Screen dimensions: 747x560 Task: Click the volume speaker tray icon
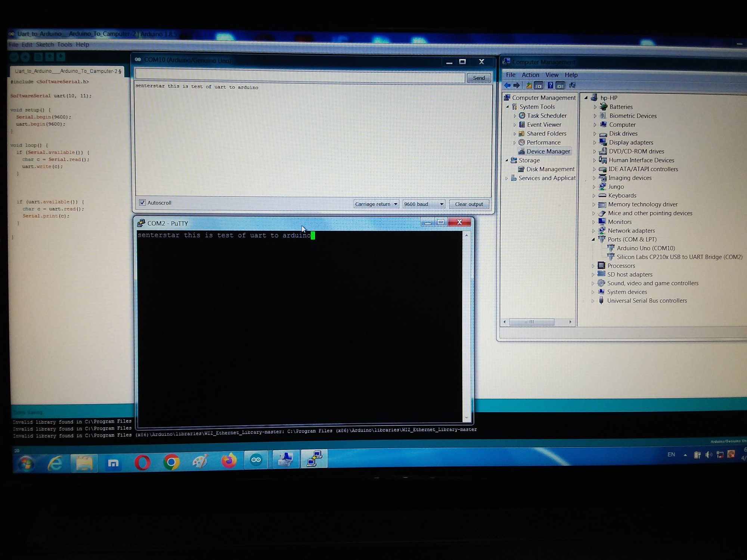tap(708, 455)
